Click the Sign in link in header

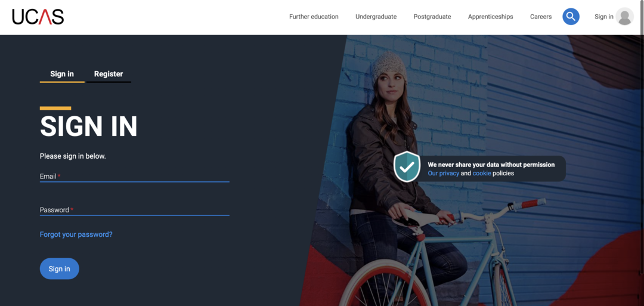pyautogui.click(x=603, y=17)
